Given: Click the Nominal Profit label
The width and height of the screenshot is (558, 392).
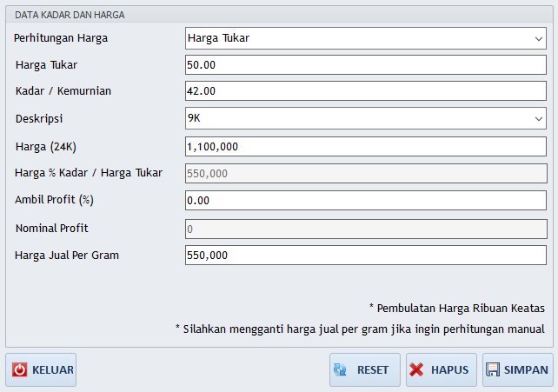Looking at the screenshot, I should click(52, 228).
